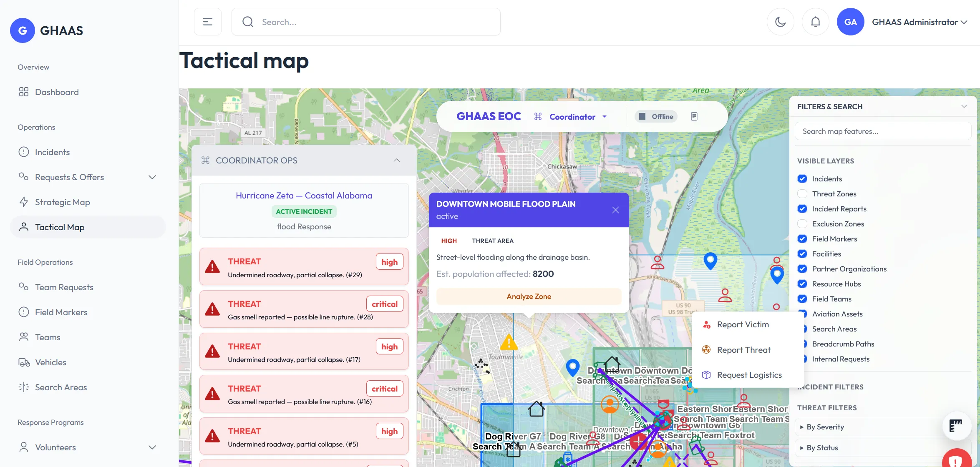Screen dimensions: 980x467
Task: Collapse the Coordinator Ops panel
Action: 397,160
